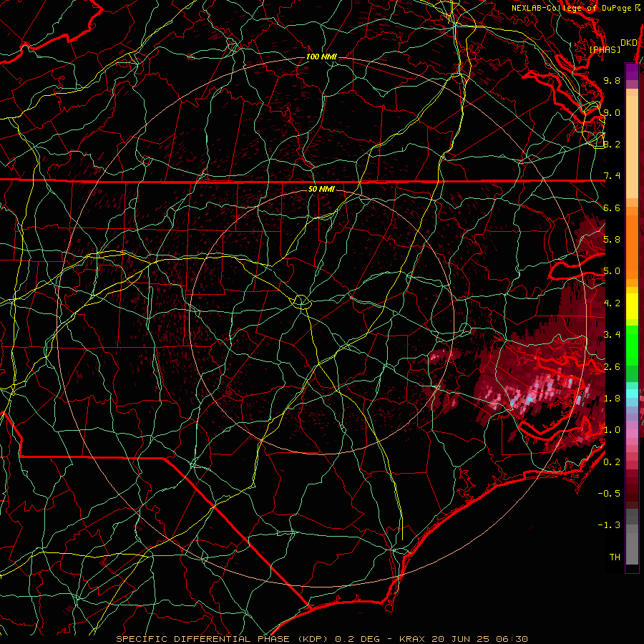Pick the cyan segment of the color bar
Image resolution: width=644 pixels, height=644 pixels.
tap(632, 393)
